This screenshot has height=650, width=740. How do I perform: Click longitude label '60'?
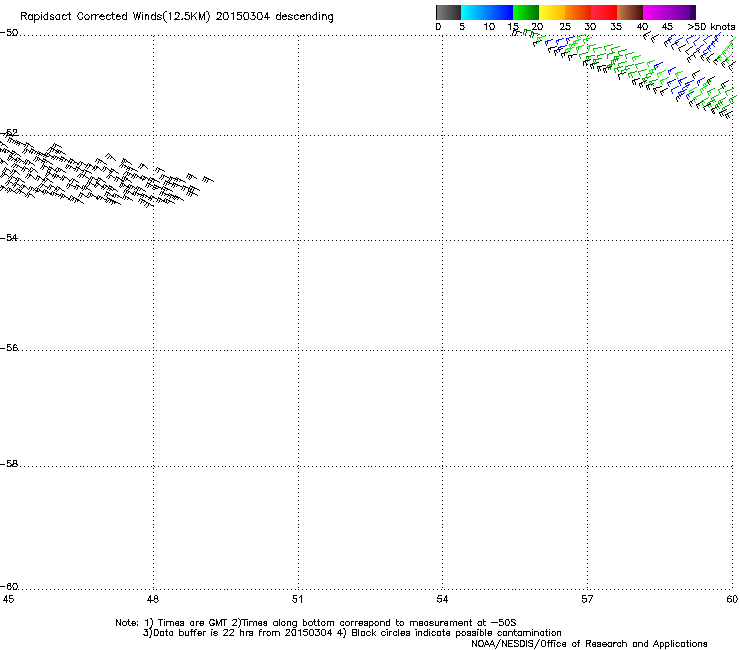[732, 599]
